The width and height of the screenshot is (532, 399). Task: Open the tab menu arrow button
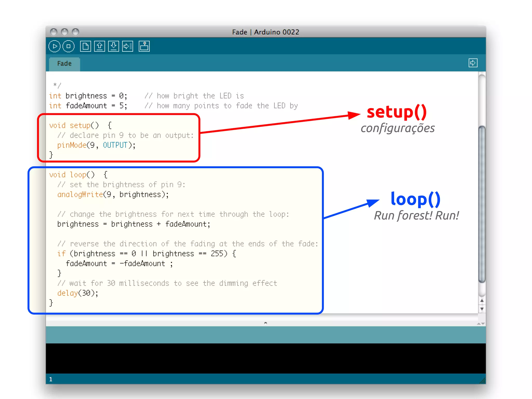click(x=473, y=63)
